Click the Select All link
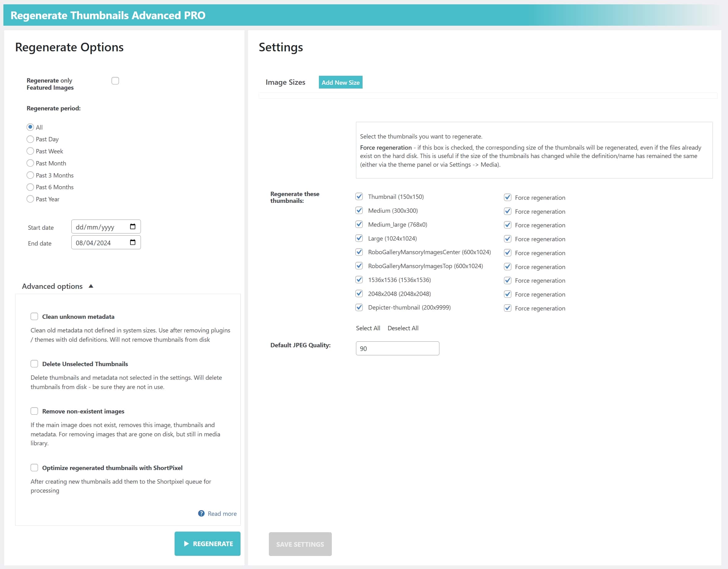 [x=368, y=328]
